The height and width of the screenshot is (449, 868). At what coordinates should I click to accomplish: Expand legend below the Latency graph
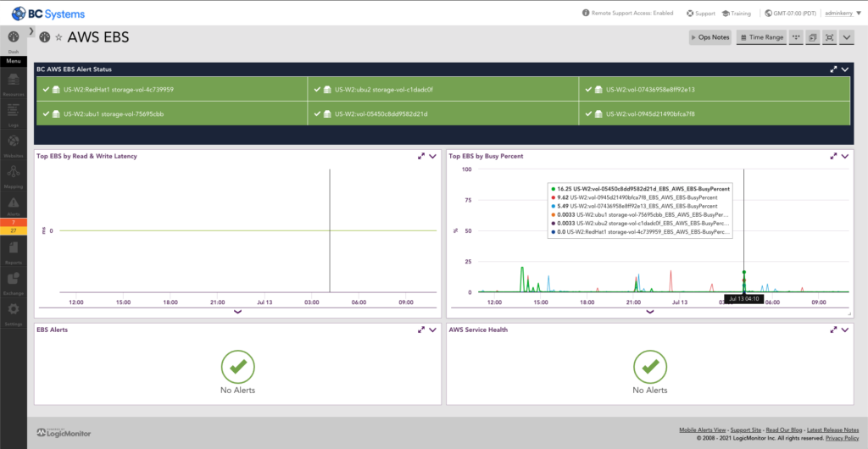coord(238,312)
